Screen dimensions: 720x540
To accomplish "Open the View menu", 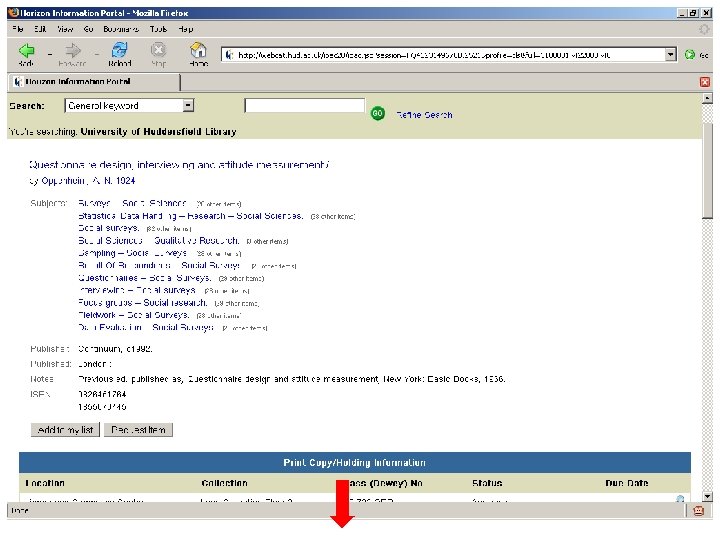I will tap(65, 29).
